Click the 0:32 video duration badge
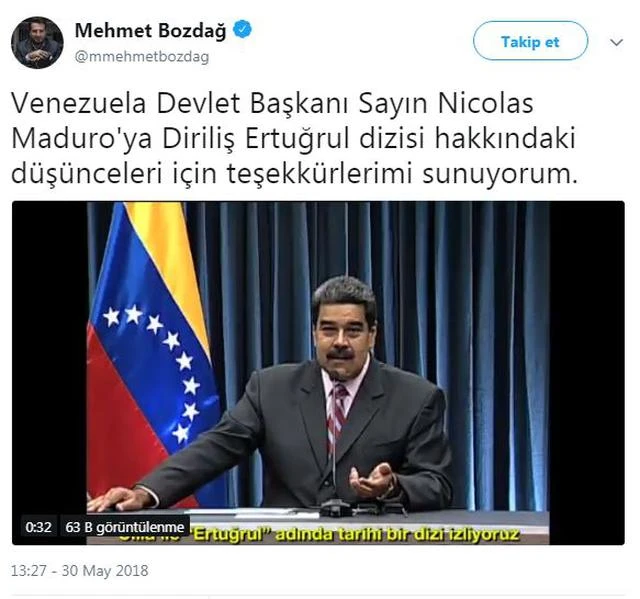The image size is (640, 599). [38, 527]
